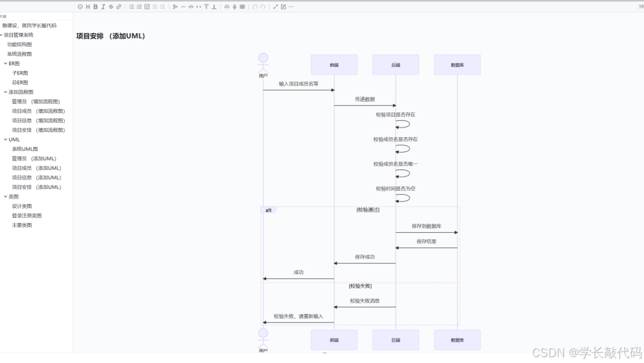Insert a horizontal divider line
Image resolution: width=644 pixels, height=363 pixels.
183,7
